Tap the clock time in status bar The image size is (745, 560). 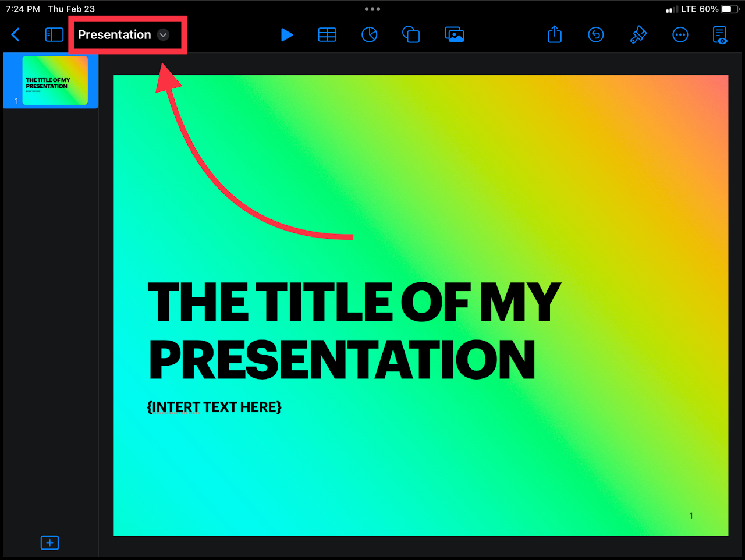[x=23, y=9]
